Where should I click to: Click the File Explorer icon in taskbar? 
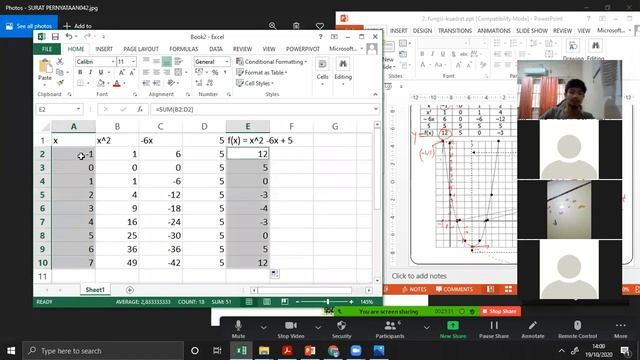[264, 351]
